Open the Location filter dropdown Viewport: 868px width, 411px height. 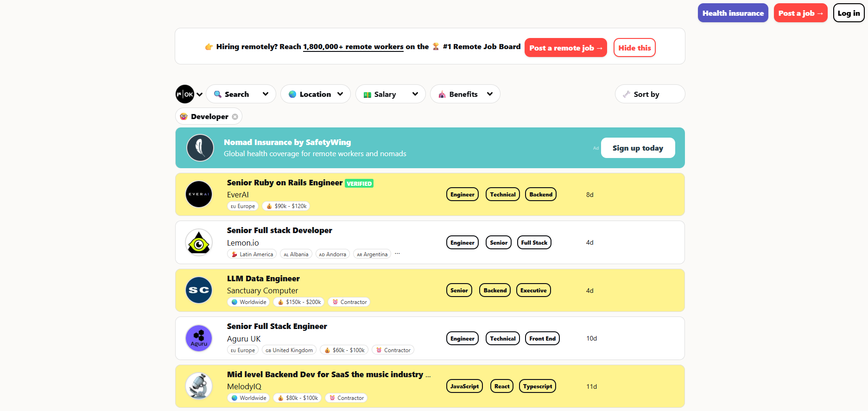[x=316, y=94]
